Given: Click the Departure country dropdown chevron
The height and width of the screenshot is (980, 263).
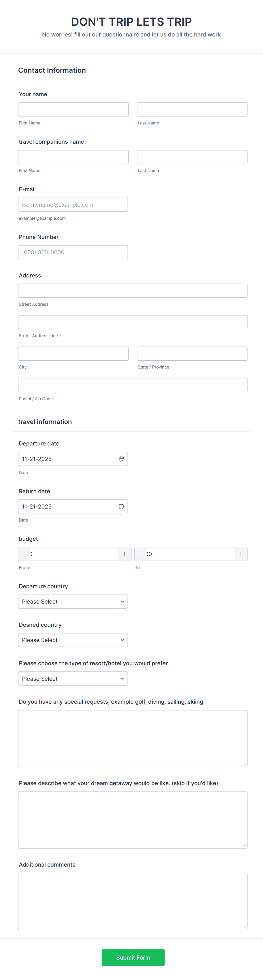Looking at the screenshot, I should click(x=122, y=602).
